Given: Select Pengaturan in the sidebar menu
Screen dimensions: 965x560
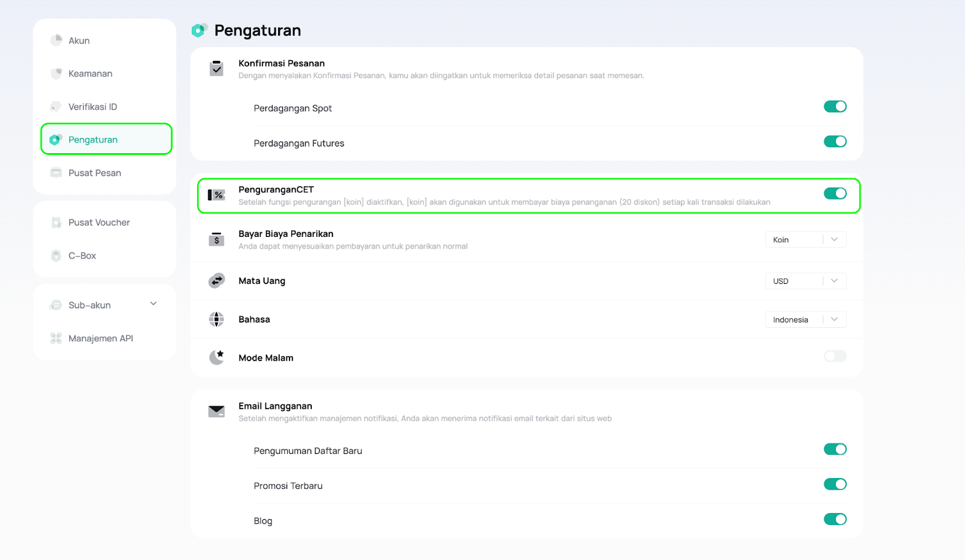Looking at the screenshot, I should 106,139.
